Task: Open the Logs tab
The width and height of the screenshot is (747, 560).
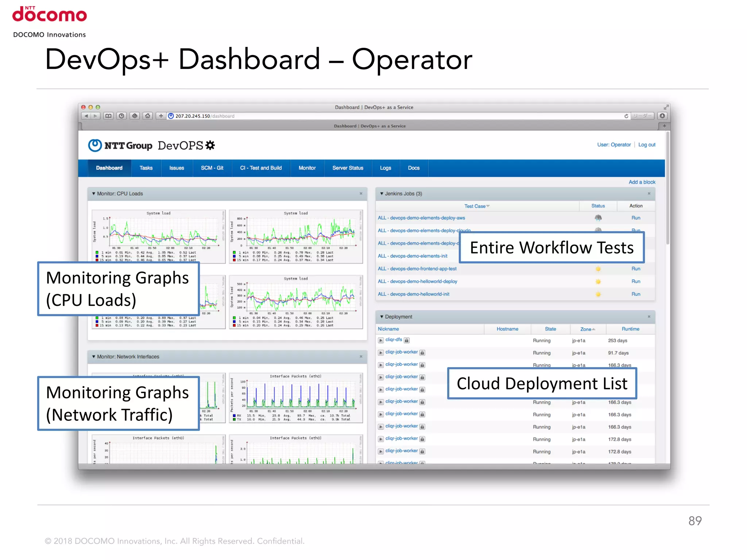Action: [x=385, y=168]
